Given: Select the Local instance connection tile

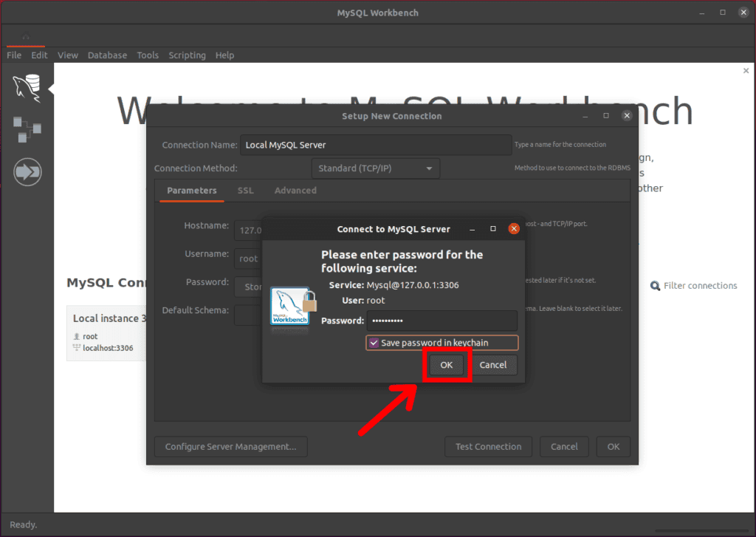Looking at the screenshot, I should pos(106,333).
